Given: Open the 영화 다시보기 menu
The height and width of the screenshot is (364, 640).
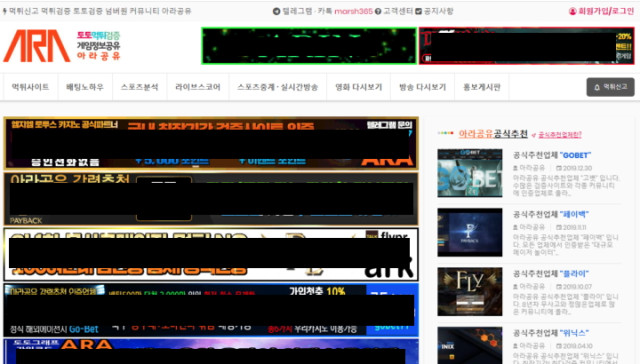Looking at the screenshot, I should 358,87.
